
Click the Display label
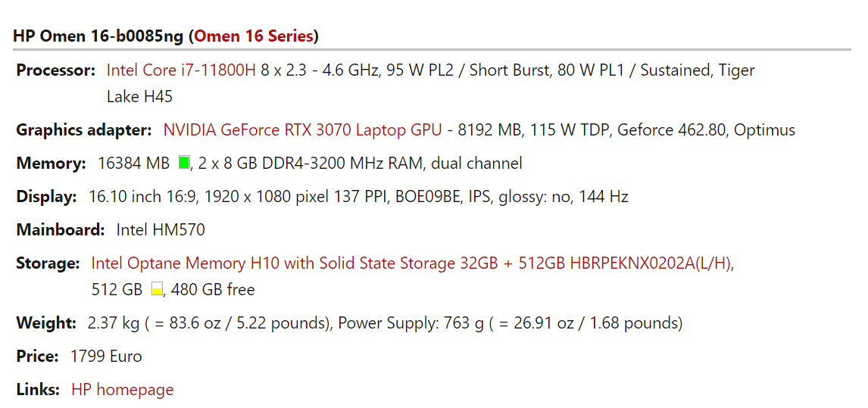[x=47, y=197]
